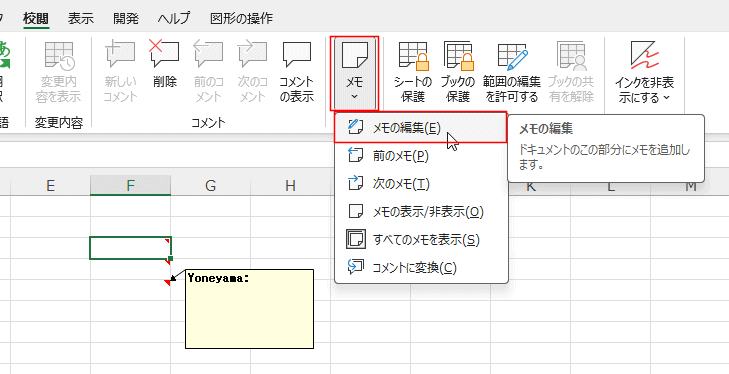
Task: Click the 変更内容 group label
Action: [x=59, y=123]
